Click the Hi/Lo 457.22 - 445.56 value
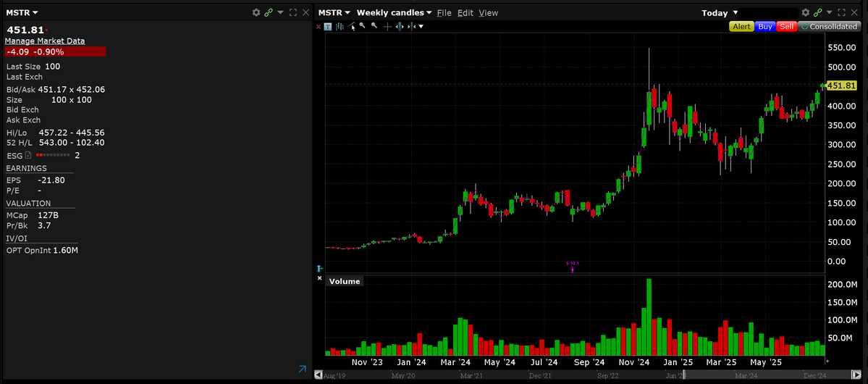The height and width of the screenshot is (384, 868). tap(72, 133)
